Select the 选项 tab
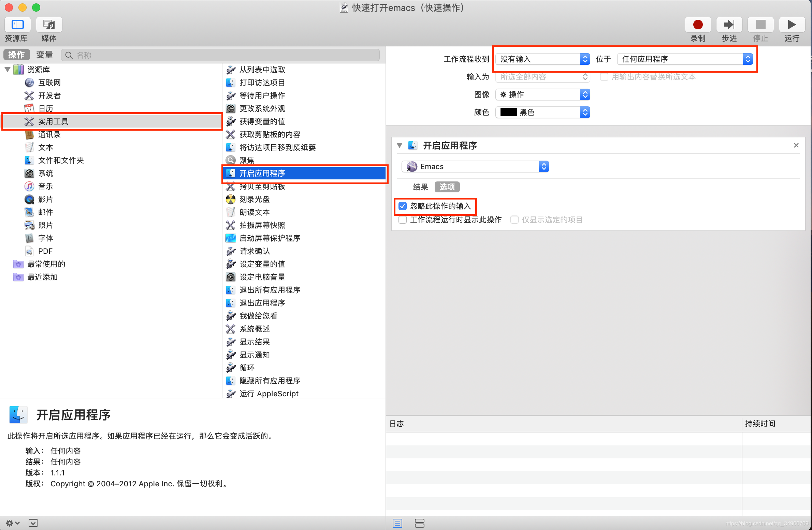This screenshot has height=530, width=812. coord(447,187)
